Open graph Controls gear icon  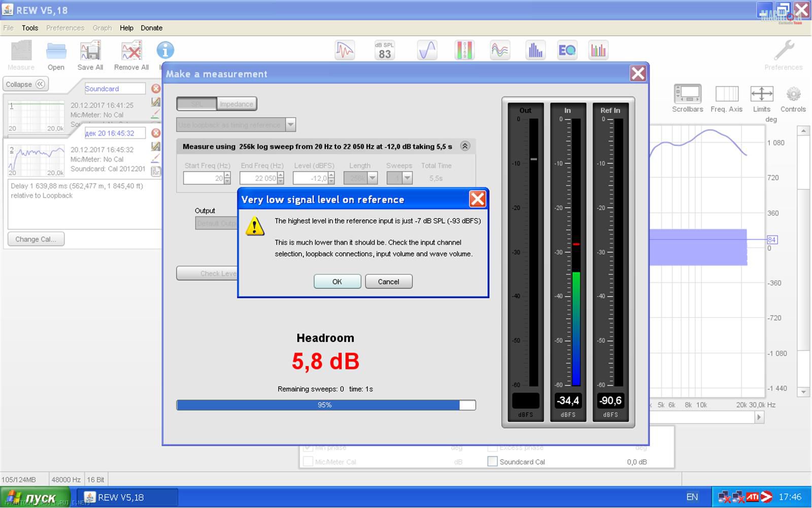793,94
